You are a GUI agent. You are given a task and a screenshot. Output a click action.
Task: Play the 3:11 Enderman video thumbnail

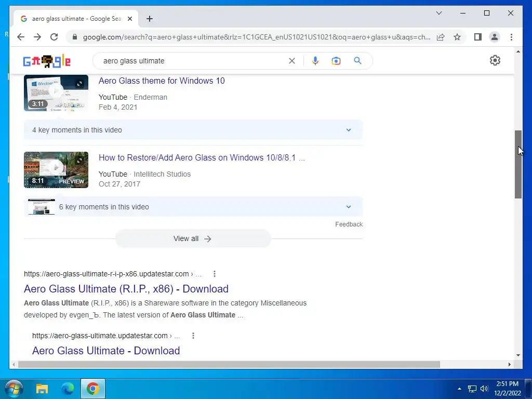tap(56, 92)
